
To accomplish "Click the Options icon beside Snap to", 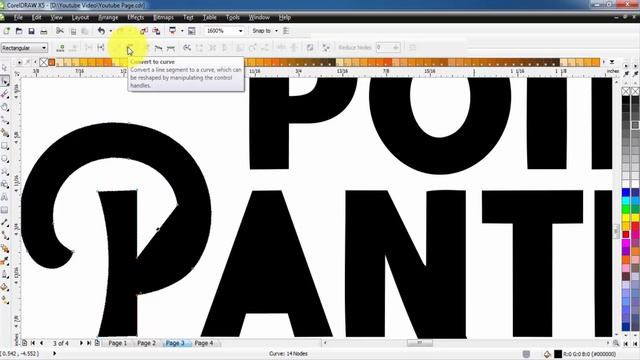I will tap(286, 31).
